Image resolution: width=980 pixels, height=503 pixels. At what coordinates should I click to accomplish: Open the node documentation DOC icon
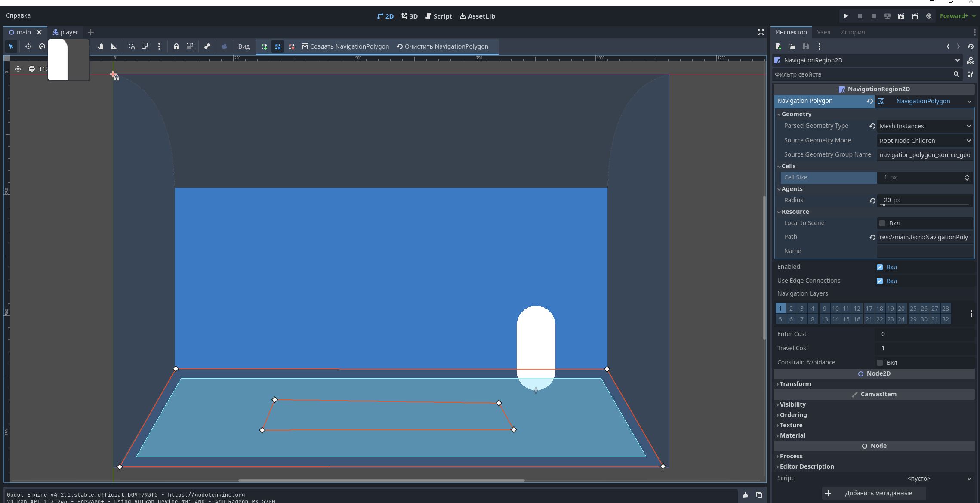point(970,60)
